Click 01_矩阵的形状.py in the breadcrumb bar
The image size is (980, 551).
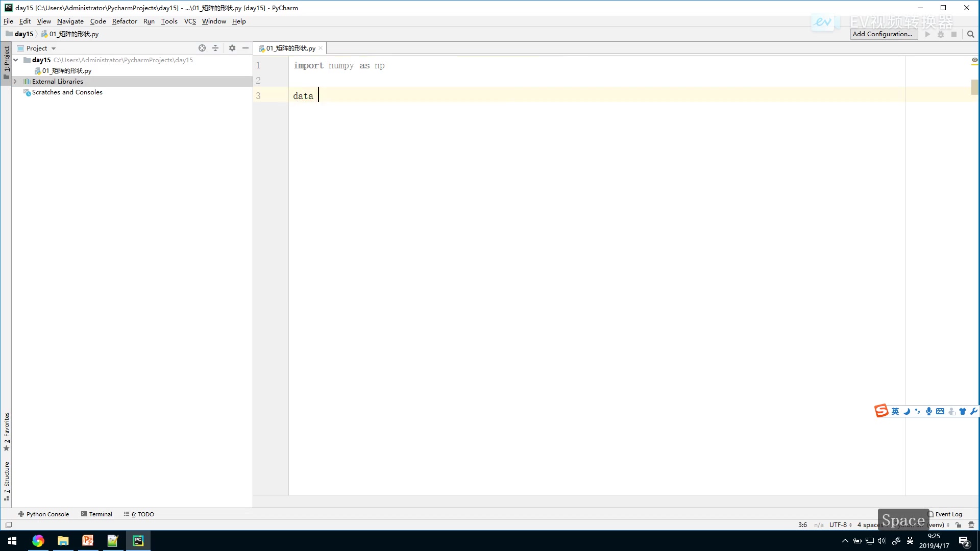click(70, 34)
